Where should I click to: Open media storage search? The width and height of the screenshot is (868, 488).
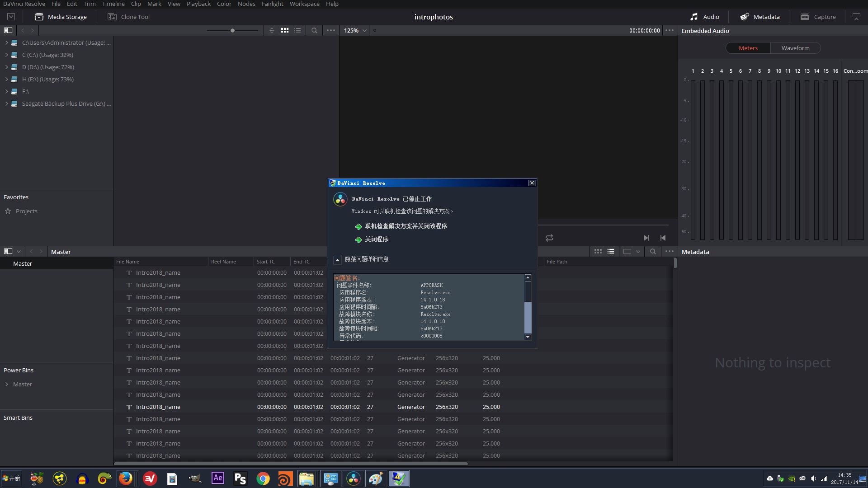(314, 30)
